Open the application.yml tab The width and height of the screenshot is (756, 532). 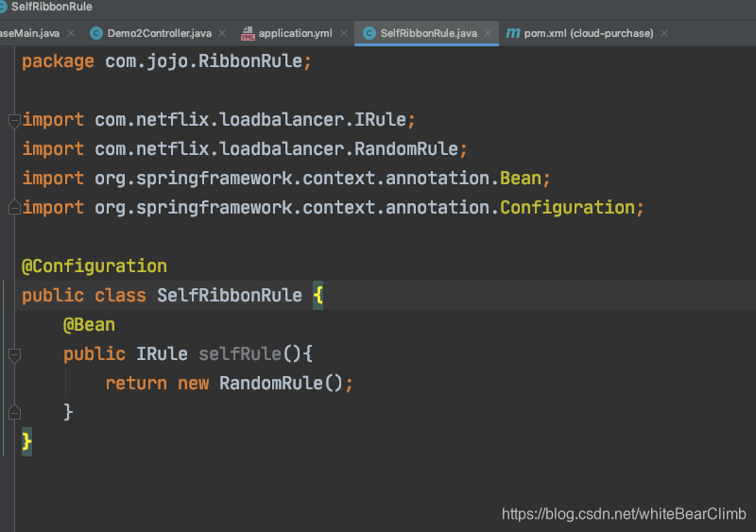pyautogui.click(x=295, y=33)
